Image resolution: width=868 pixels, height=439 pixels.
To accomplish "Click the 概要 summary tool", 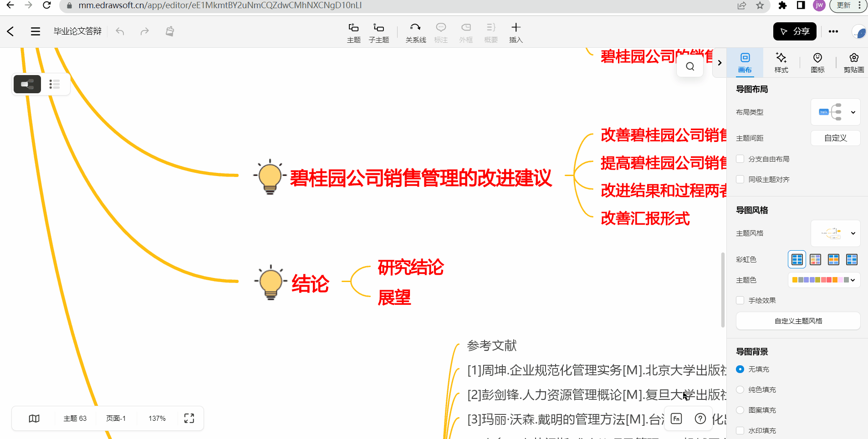I will point(491,33).
